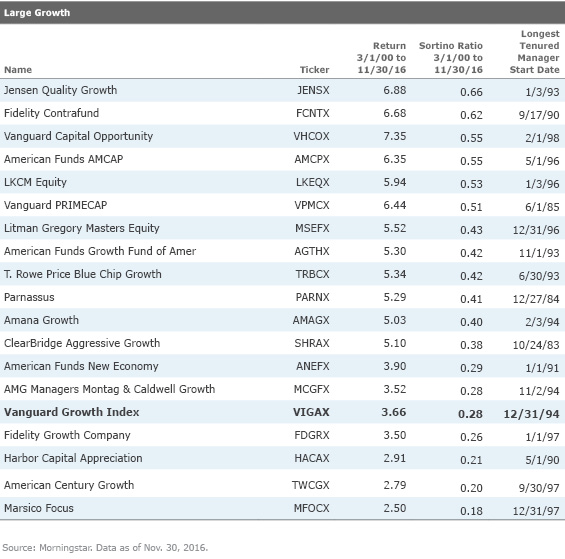Click the Source: Morningstar footnote
This screenshot has height=559, width=565.
[105, 548]
